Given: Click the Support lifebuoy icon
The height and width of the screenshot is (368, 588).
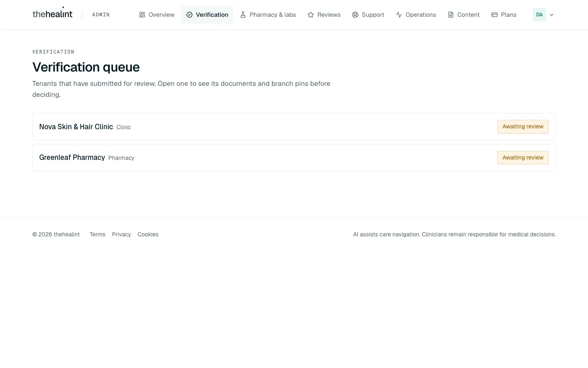Looking at the screenshot, I should click(355, 15).
